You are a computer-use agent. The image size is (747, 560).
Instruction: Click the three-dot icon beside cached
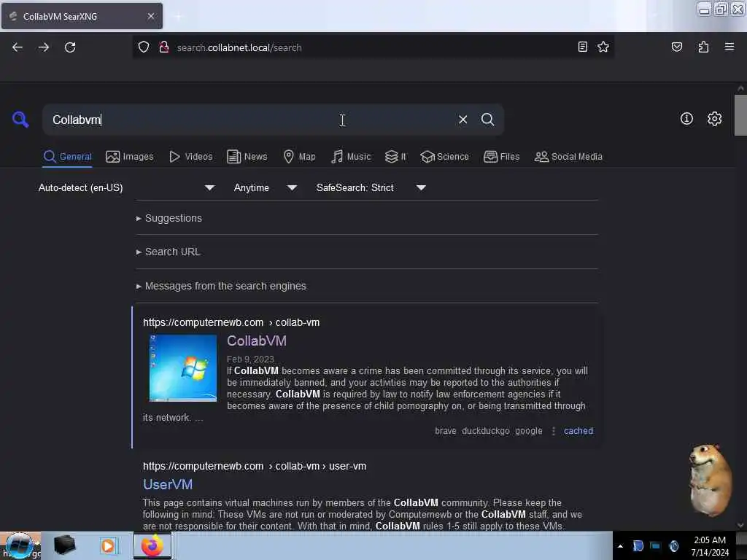pyautogui.click(x=553, y=431)
